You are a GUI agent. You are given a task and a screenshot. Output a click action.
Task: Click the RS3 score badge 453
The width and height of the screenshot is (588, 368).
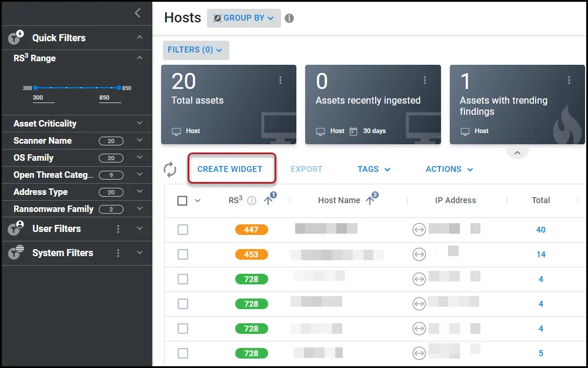[x=251, y=254]
